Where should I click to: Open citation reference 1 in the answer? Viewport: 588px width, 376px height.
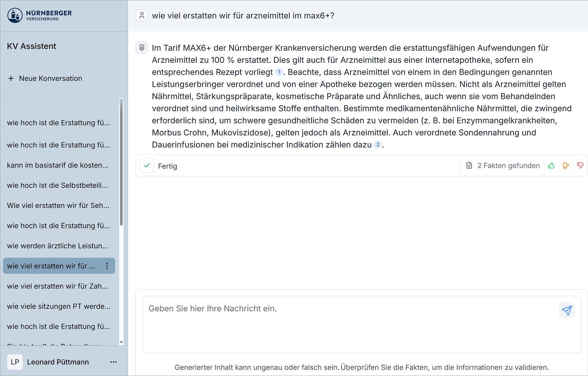(279, 72)
